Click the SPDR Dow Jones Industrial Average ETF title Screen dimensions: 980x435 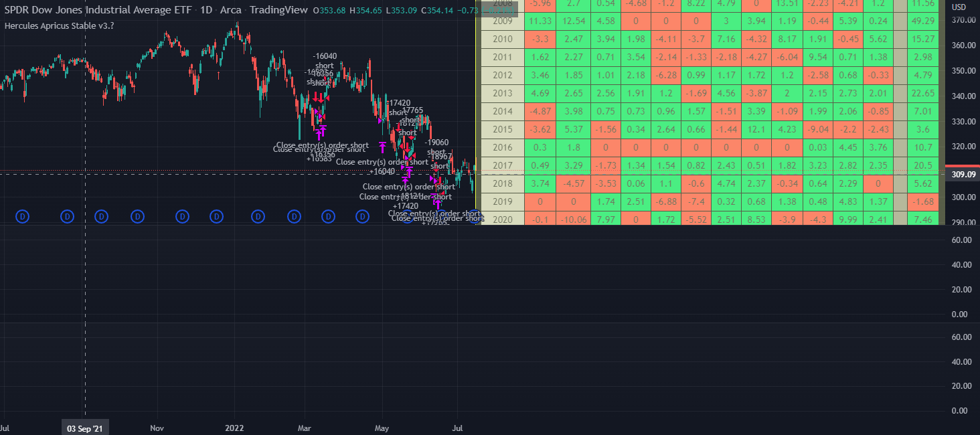(98, 10)
